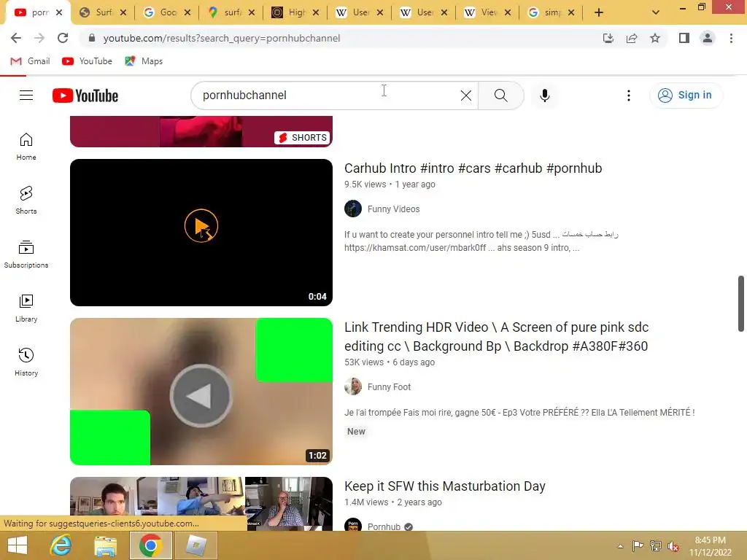Click the muted volume tray icon

pos(673,546)
